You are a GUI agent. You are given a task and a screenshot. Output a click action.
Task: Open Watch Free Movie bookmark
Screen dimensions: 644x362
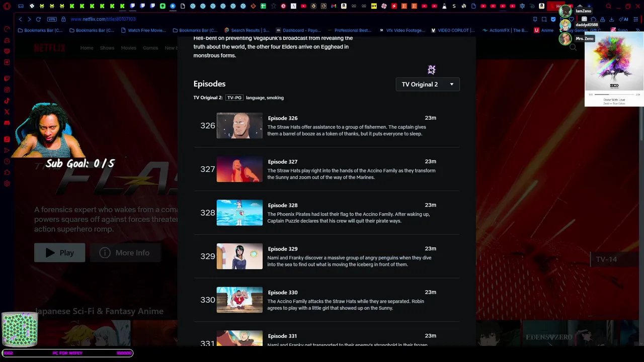point(143,30)
